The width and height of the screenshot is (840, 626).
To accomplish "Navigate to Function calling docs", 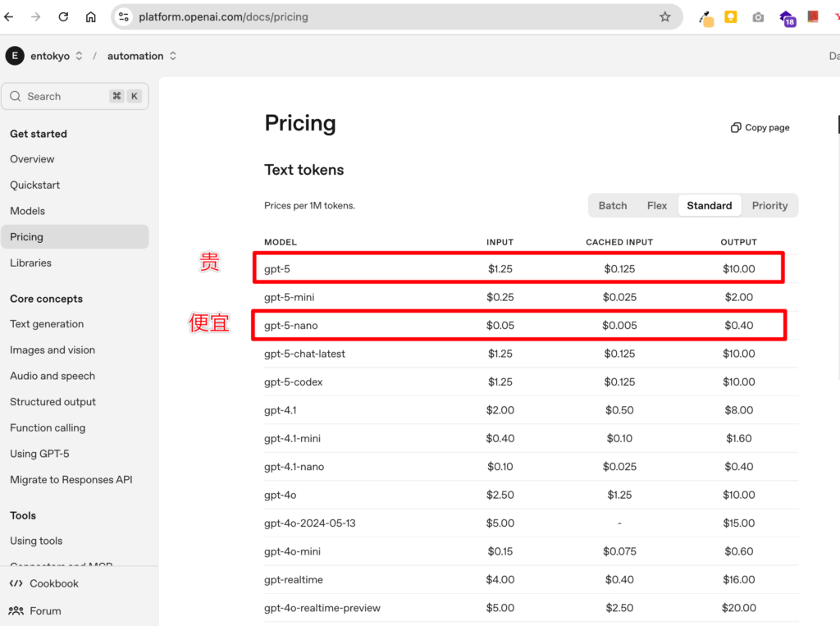I will (x=48, y=427).
